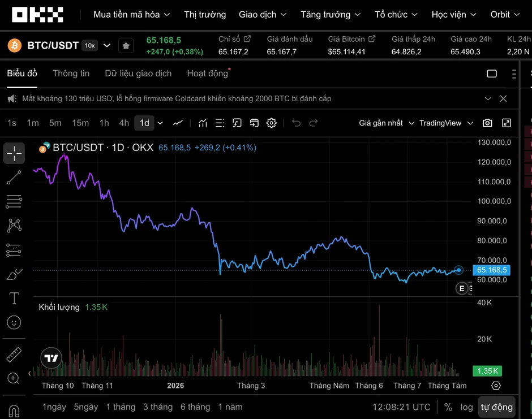
Task: Undo the last chart action
Action: tap(296, 123)
